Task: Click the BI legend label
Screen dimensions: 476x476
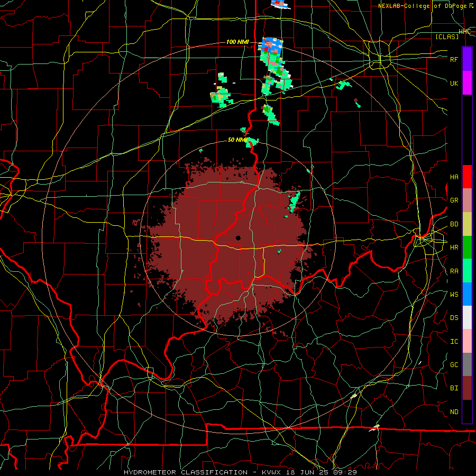Action: 454,388
